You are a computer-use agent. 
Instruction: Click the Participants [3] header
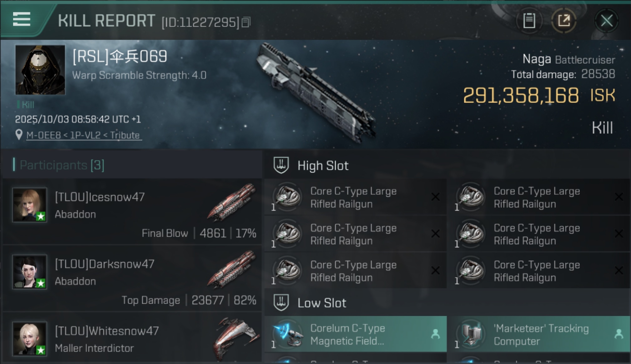click(62, 165)
